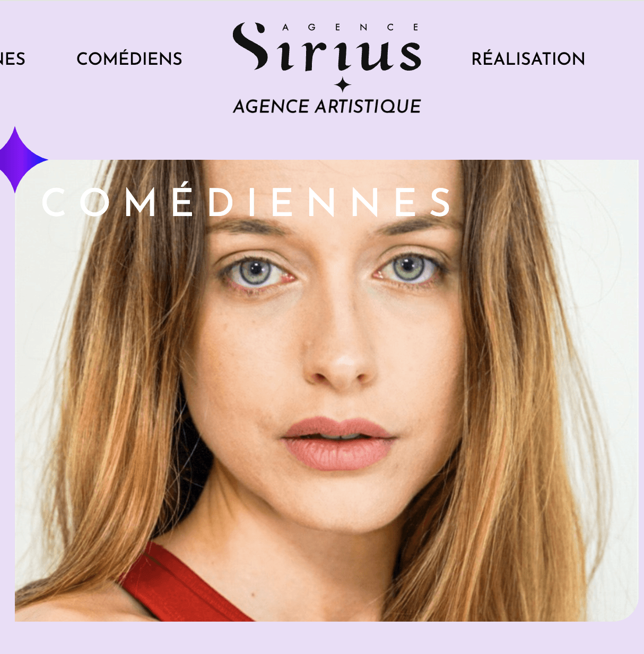Click the AGENCE ARTISTIQUE tagline link
Viewport: 644px width, 654px height.
coord(327,106)
